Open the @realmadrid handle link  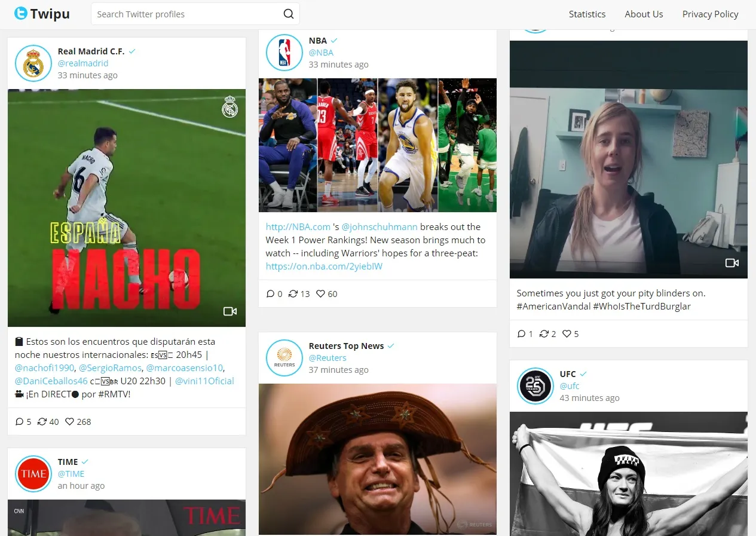point(83,63)
